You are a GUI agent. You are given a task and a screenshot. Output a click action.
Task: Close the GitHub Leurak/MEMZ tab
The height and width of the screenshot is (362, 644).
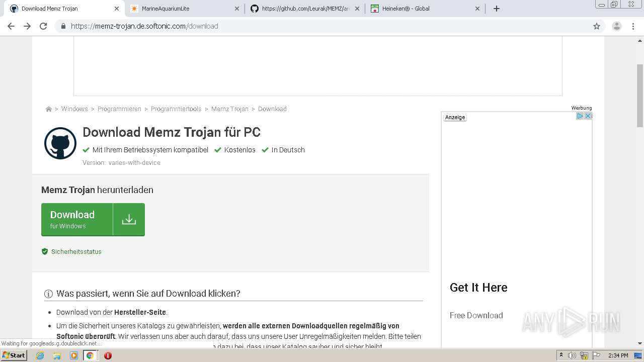coord(357,9)
